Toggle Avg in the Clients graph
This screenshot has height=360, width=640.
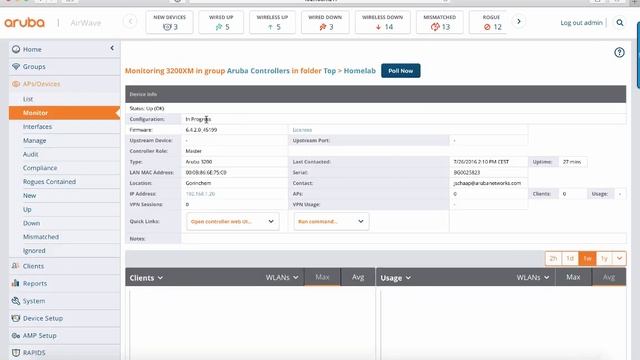pyautogui.click(x=358, y=277)
